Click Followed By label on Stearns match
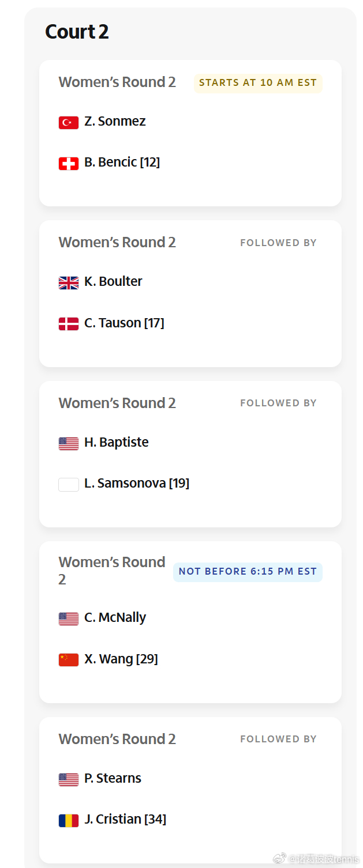This screenshot has height=868, width=363. tap(278, 739)
